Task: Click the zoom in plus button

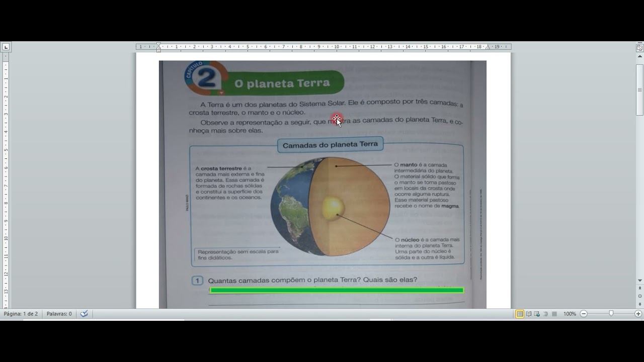Action: coord(638,314)
